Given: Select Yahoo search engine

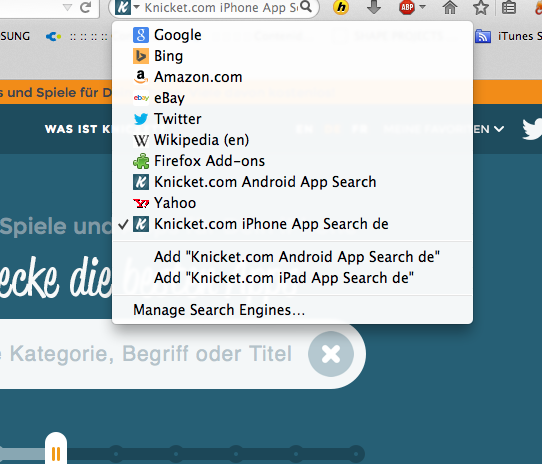Looking at the screenshot, I should (x=292, y=203).
